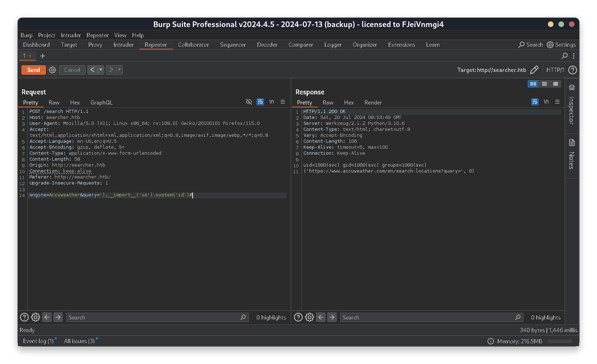
Task: Open the Event log in status bar
Action: [38, 341]
